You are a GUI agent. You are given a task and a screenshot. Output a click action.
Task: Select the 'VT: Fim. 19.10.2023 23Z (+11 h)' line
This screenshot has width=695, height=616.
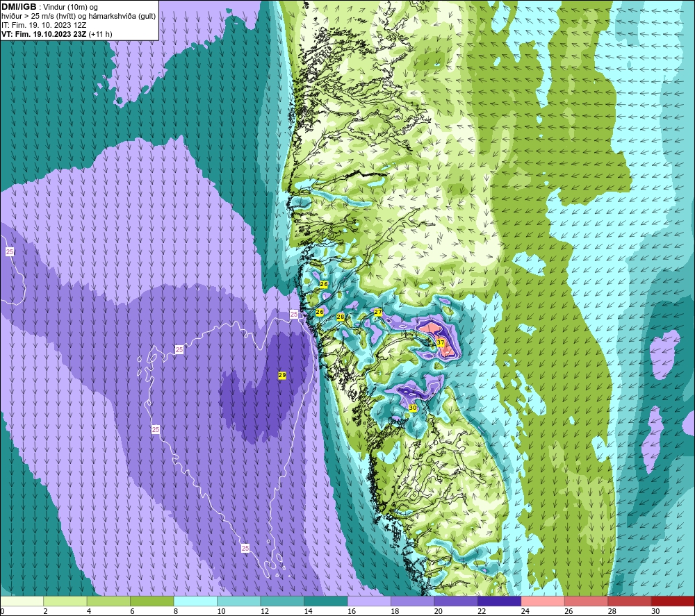(57, 34)
